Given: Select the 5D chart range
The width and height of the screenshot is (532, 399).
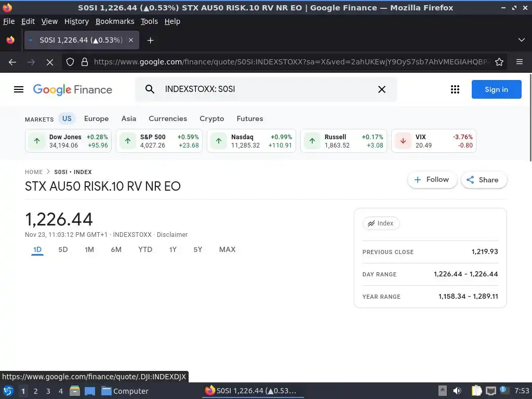Looking at the screenshot, I should [63, 250].
